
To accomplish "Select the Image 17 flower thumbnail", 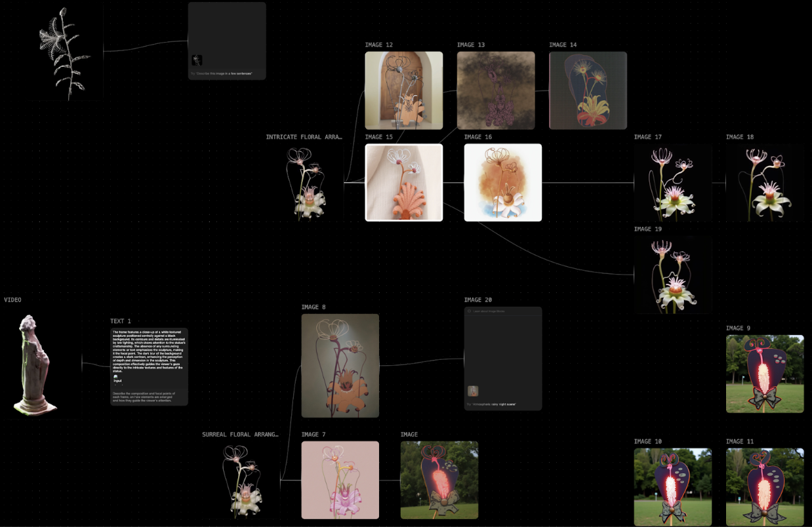I will click(x=672, y=182).
